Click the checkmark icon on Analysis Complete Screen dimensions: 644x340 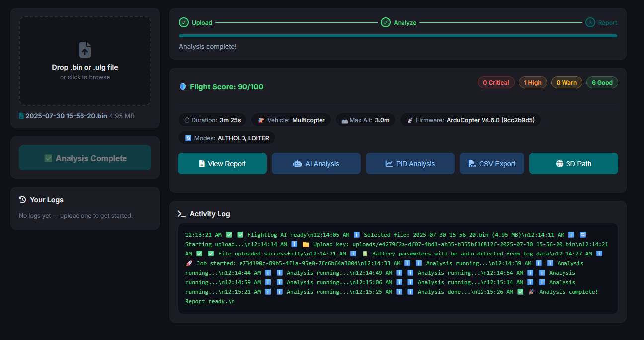pyautogui.click(x=48, y=158)
